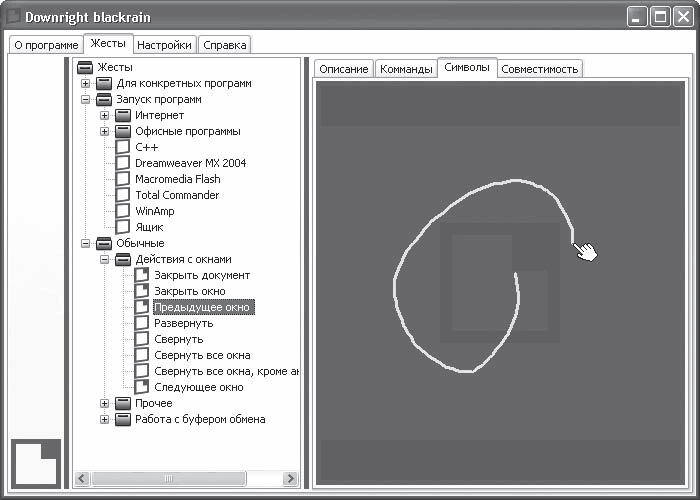Open the Совместимость sub-tab
The image size is (700, 500).
click(x=539, y=69)
